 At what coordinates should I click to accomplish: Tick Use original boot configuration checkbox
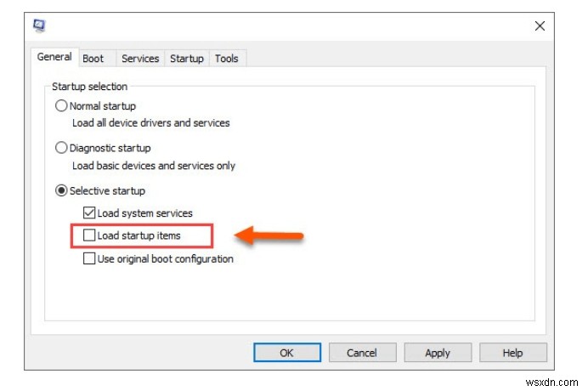pyautogui.click(x=89, y=258)
